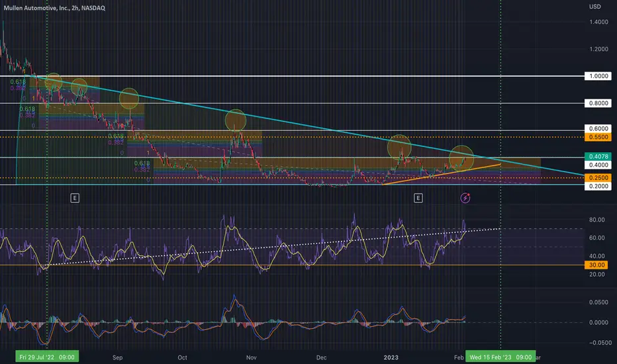Click 2023 on the time axis
The width and height of the screenshot is (617, 364).
click(x=391, y=357)
